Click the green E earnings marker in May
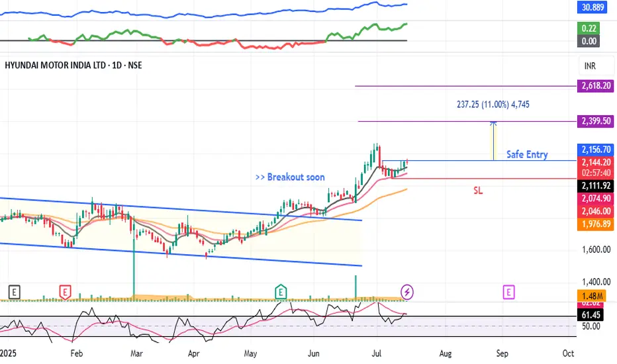This screenshot has height=364, width=617. point(281,293)
